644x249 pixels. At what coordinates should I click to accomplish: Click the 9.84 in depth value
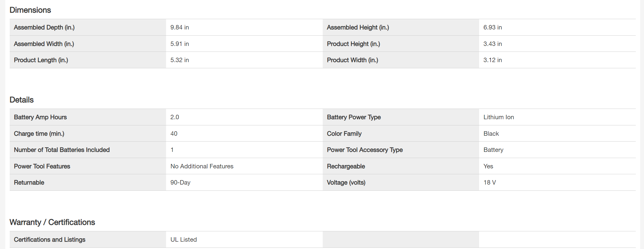pos(180,27)
